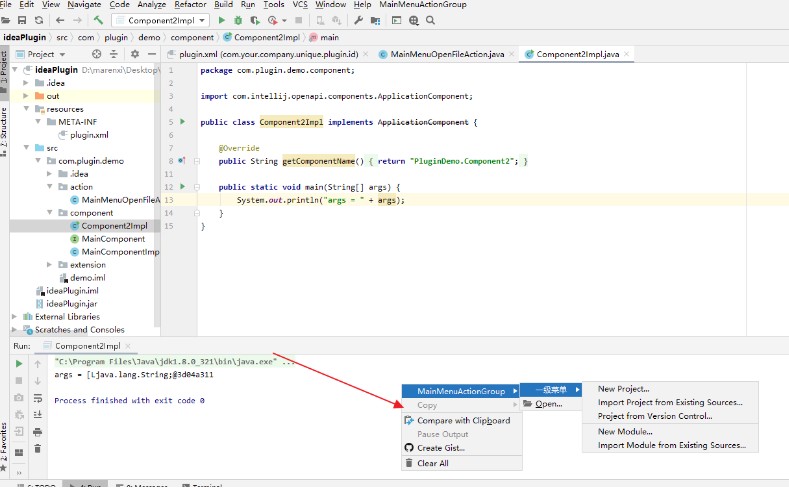Screen dimensions: 789x488
Task: Open the Component2Impl run configuration dropdown
Action: [161, 21]
